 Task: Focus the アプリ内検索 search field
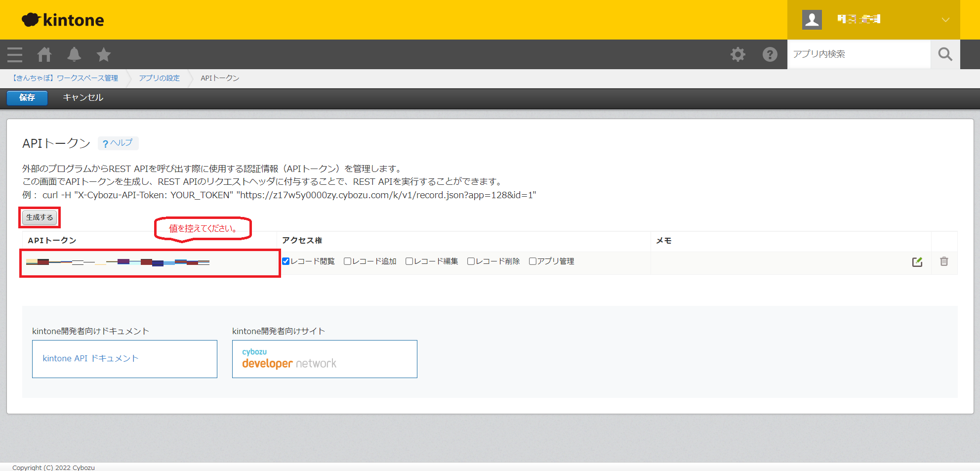pyautogui.click(x=858, y=54)
